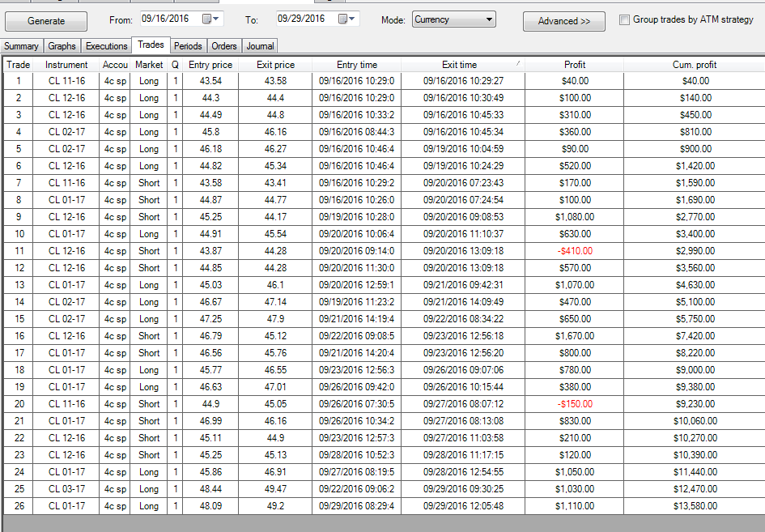The width and height of the screenshot is (765, 532).
Task: Expand the Mode Currency dropdown
Action: click(x=453, y=19)
